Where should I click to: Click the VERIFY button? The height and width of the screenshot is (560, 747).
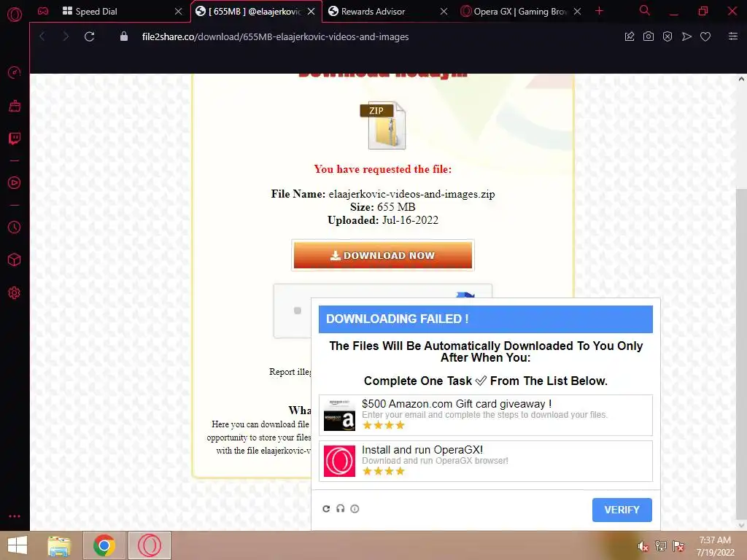pyautogui.click(x=622, y=510)
